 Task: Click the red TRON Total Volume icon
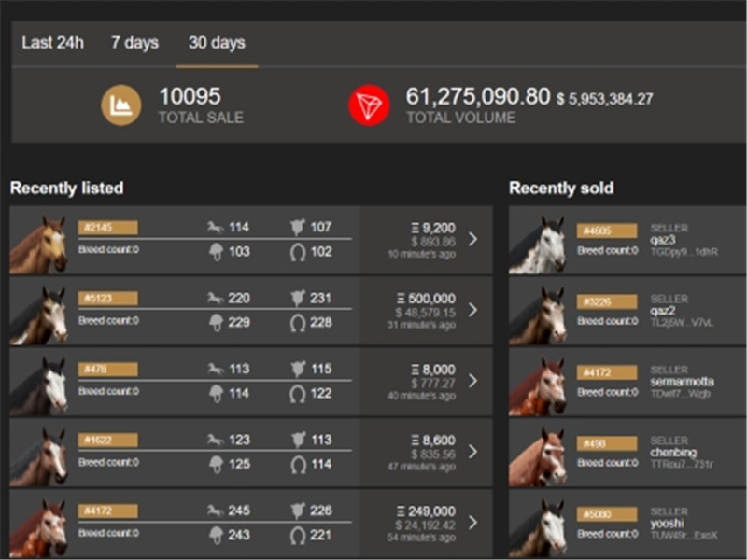pyautogui.click(x=369, y=105)
